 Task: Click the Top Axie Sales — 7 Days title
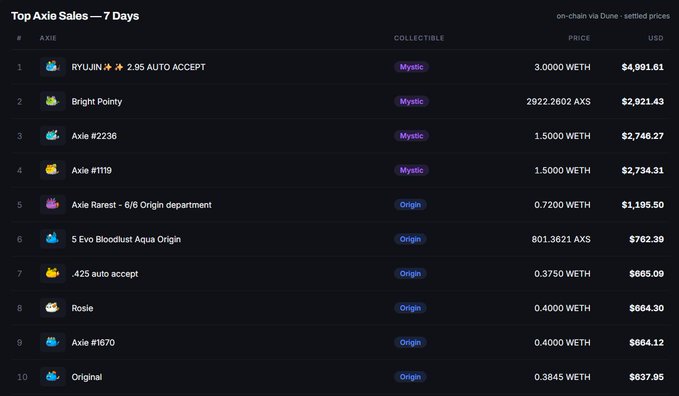[75, 16]
